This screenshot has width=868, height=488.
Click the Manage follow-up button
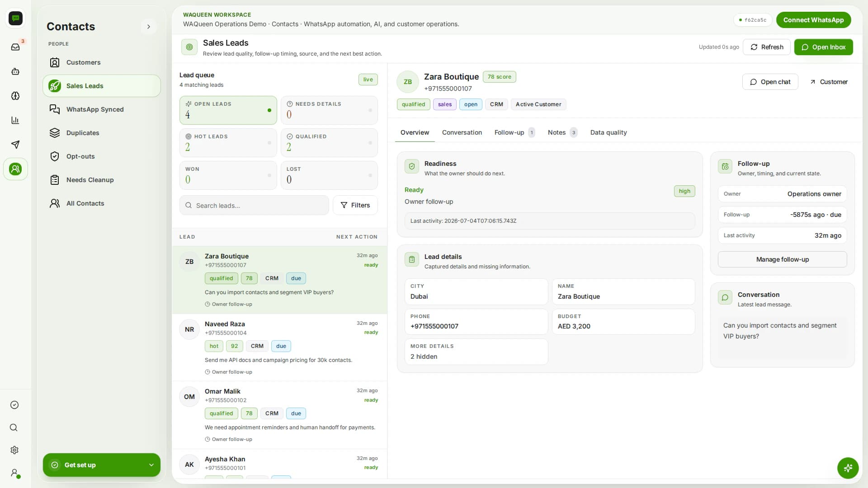tap(783, 259)
